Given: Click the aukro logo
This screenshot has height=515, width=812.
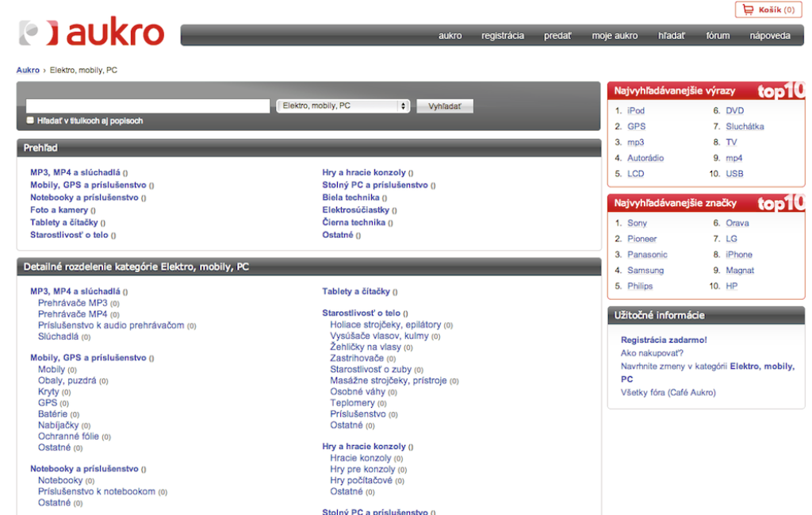Looking at the screenshot, I should (92, 33).
